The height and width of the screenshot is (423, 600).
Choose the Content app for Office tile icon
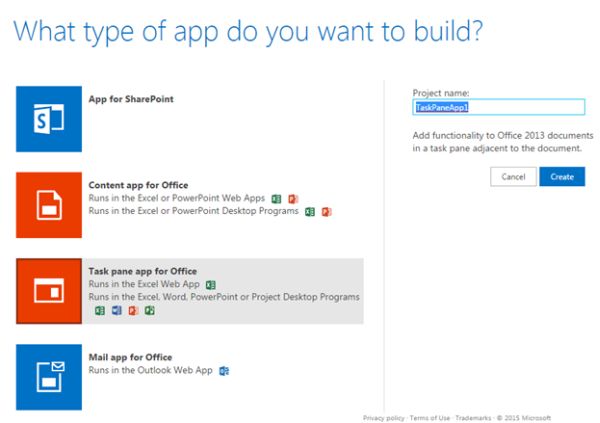[x=49, y=205]
